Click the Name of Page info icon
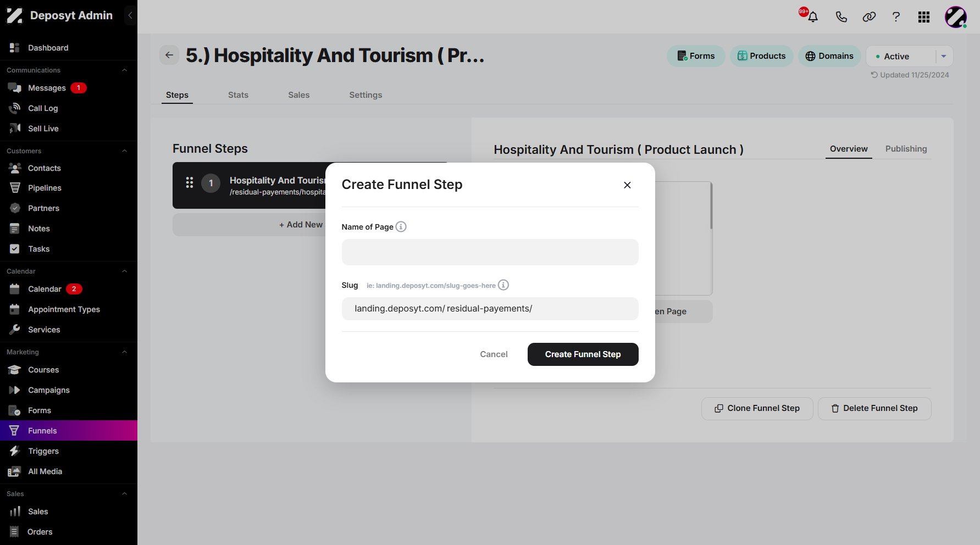Image resolution: width=980 pixels, height=545 pixels. click(x=401, y=227)
